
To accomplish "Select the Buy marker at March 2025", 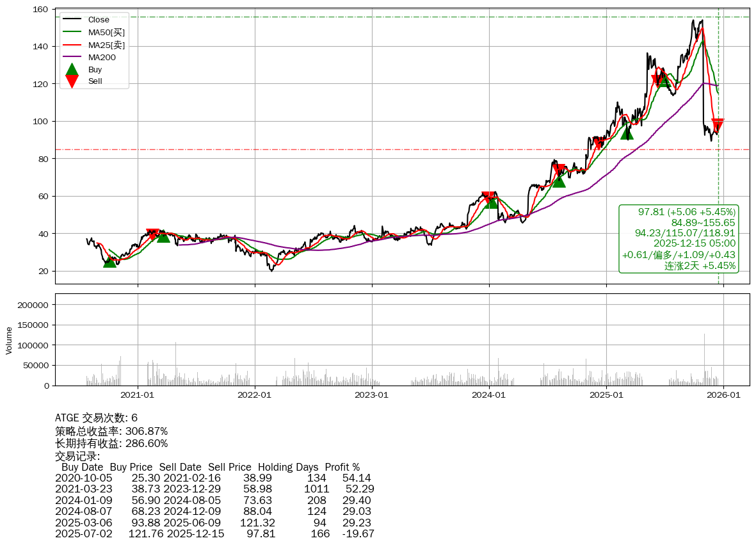I will 627,133.
